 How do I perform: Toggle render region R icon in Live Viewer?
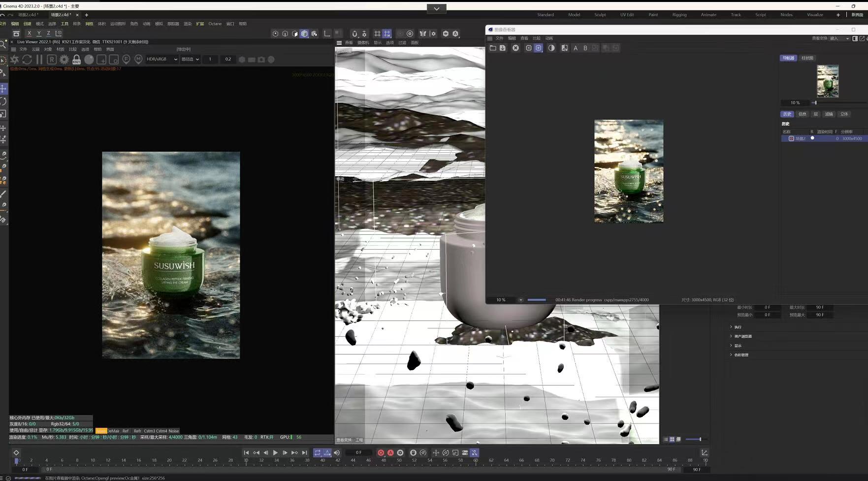(x=51, y=60)
